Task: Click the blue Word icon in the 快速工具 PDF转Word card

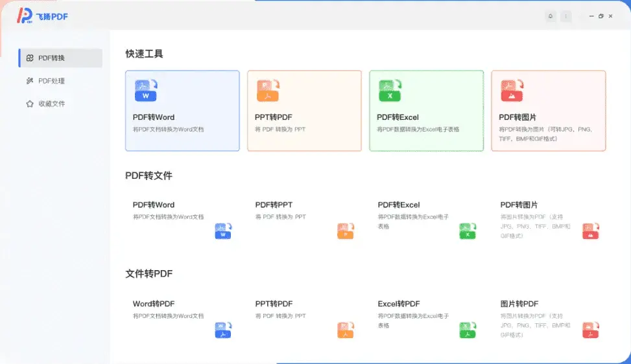Action: [x=146, y=91]
